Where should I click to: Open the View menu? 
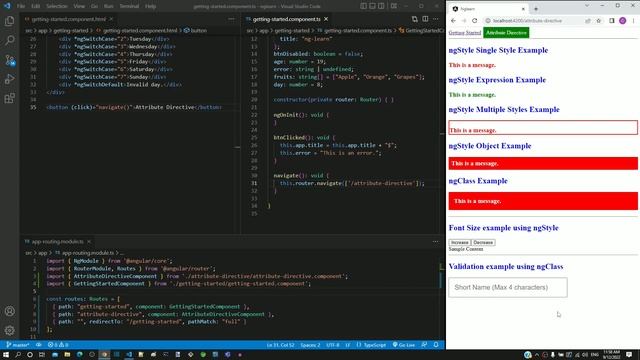pyautogui.click(x=79, y=6)
